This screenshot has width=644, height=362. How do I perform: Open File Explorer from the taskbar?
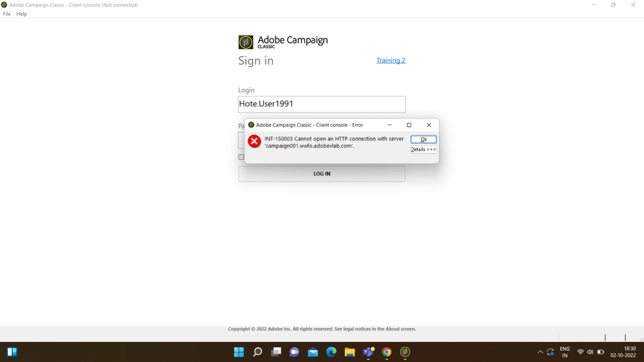349,352
